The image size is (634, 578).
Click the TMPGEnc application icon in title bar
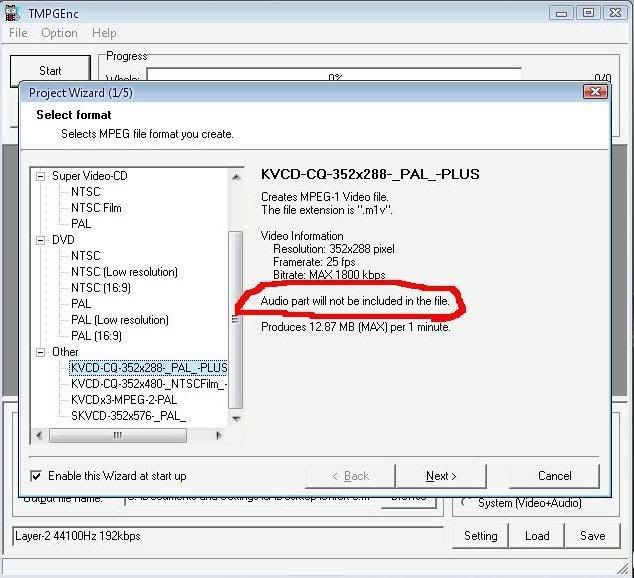(13, 13)
